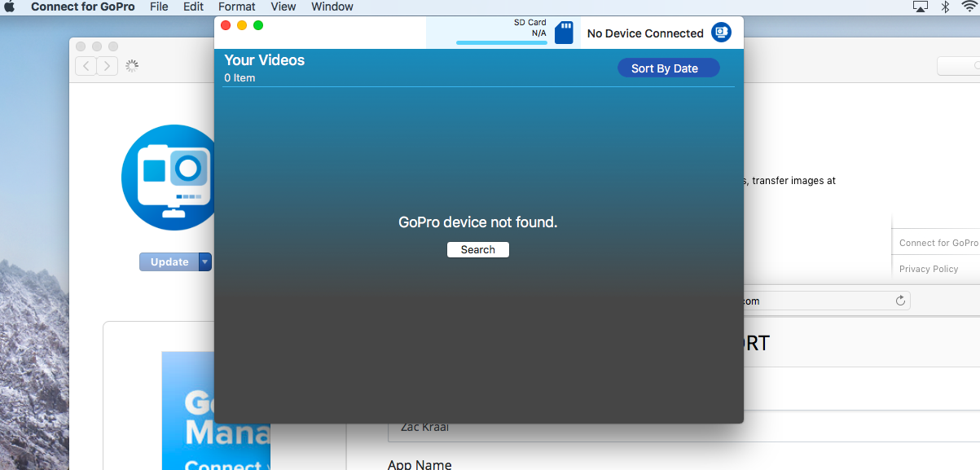Open the Privacy Policy link
This screenshot has height=470, width=980.
[929, 269]
